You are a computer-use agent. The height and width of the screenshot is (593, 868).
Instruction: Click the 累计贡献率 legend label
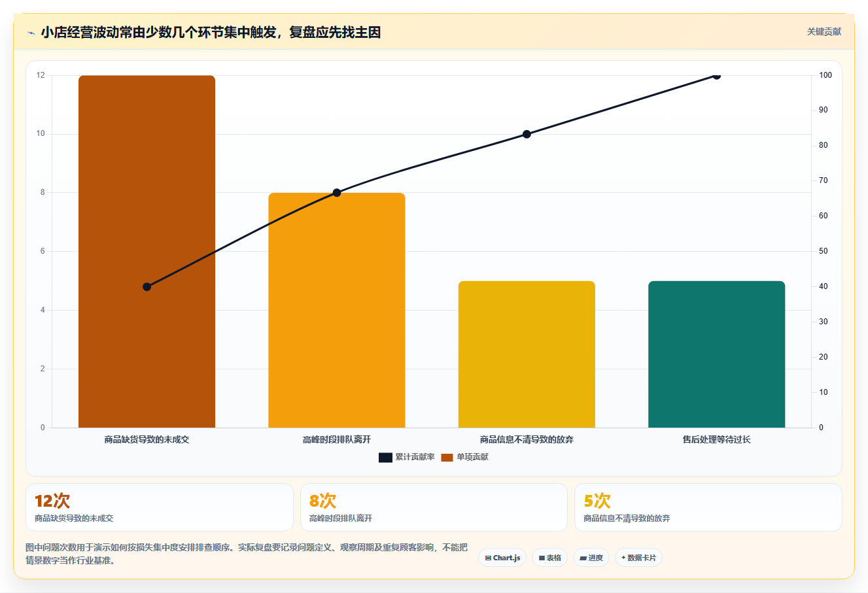click(415, 457)
